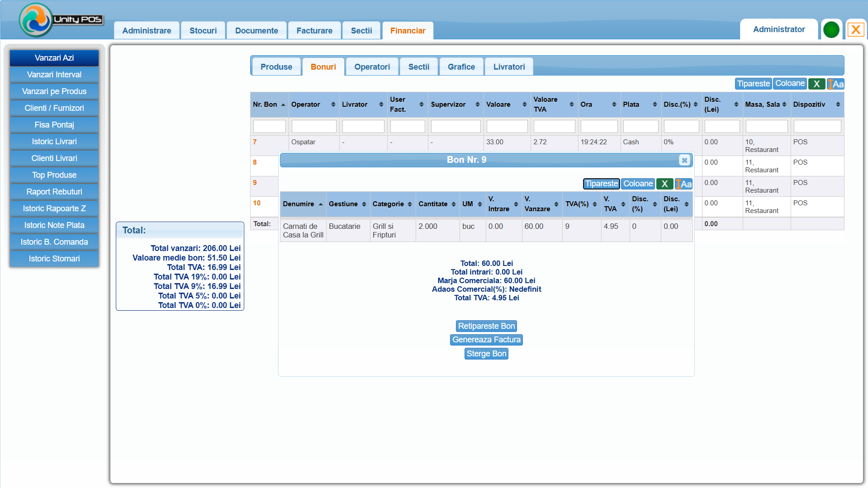
Task: Sort main table by Valoare column
Action: click(506, 104)
